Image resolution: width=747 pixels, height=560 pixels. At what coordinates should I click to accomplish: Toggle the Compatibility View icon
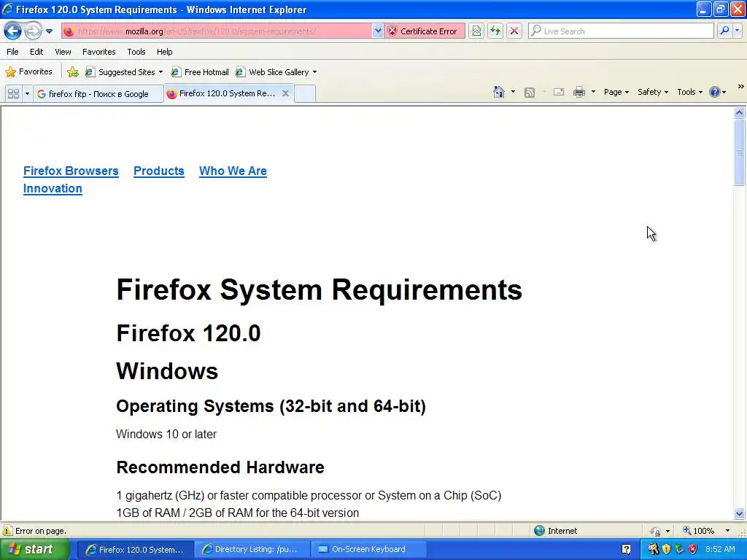point(476,31)
